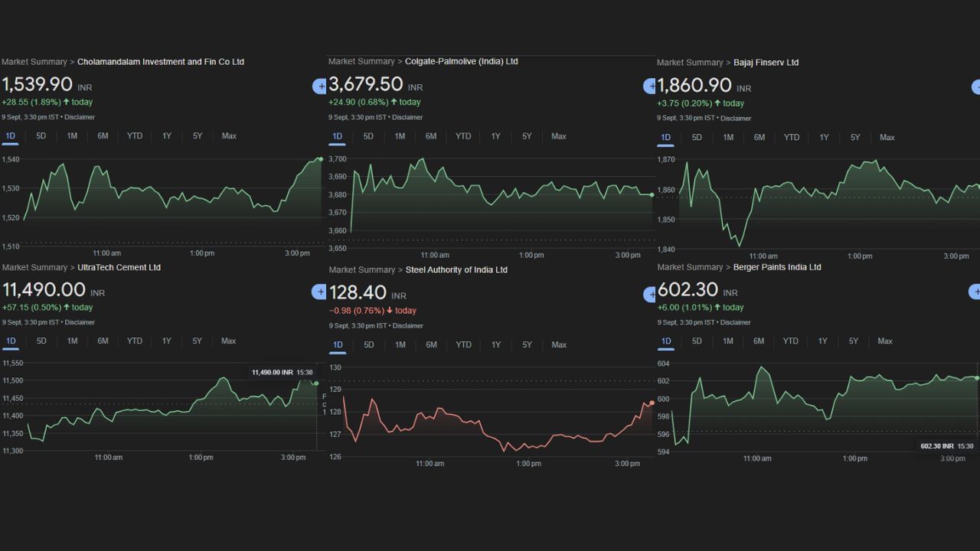This screenshot has width=980, height=551.
Task: Click the plus follow icon beside Colgate-Palmolive price
Action: (x=650, y=86)
